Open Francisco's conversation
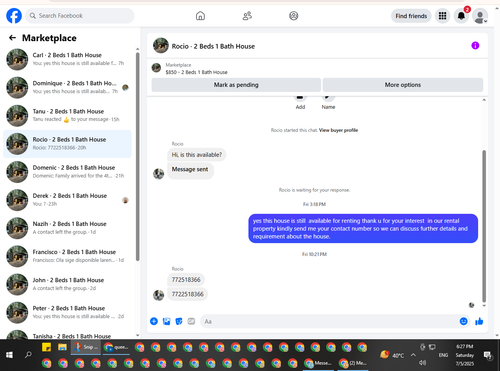Screen dimensions: 500x371 tap(67, 256)
